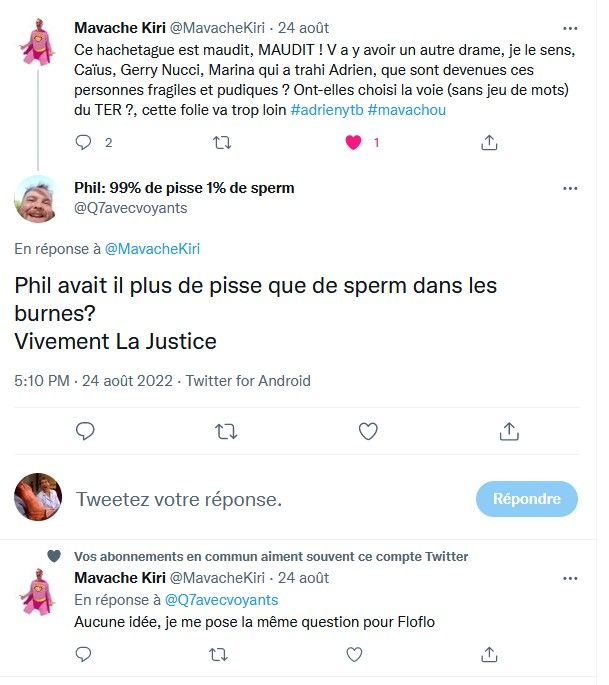Open more options on bottom Mavache Kiri reply
Viewport: 609px width, 685px height.
[x=570, y=578]
